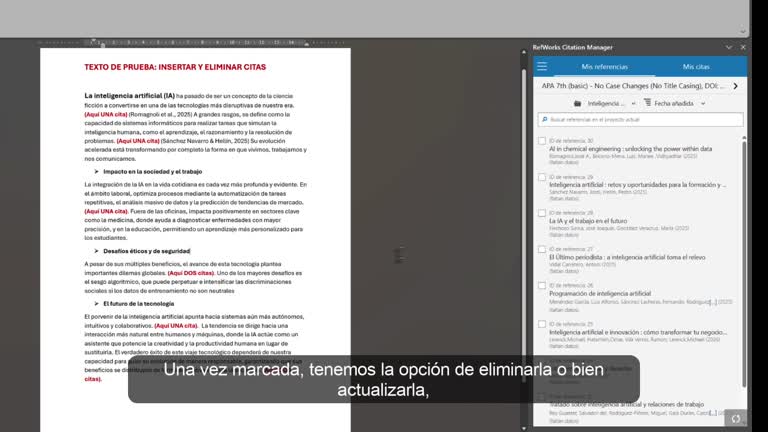Click citation '(Sánchez Navarro & Hellín, 2025)' in document

point(205,141)
